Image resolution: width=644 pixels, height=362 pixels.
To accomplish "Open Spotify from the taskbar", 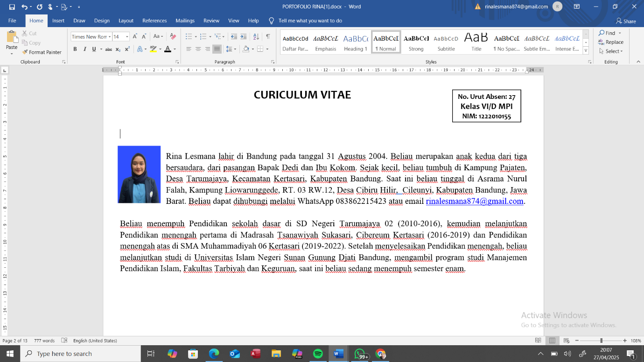I will click(318, 354).
